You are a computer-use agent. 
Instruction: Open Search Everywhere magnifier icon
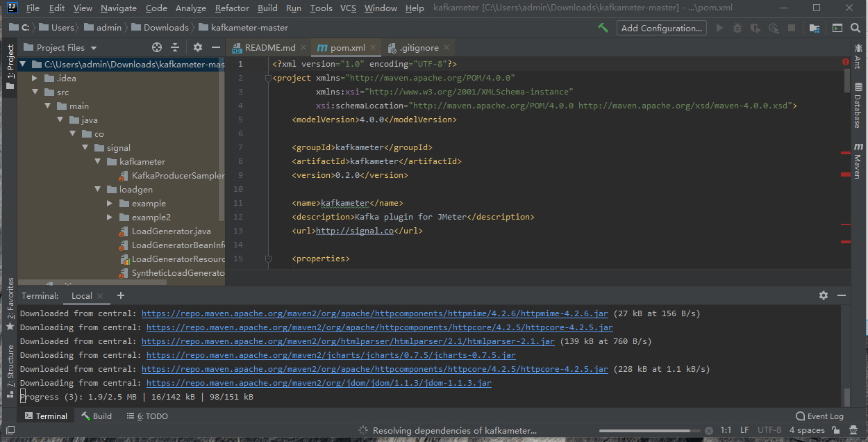pyautogui.click(x=857, y=28)
